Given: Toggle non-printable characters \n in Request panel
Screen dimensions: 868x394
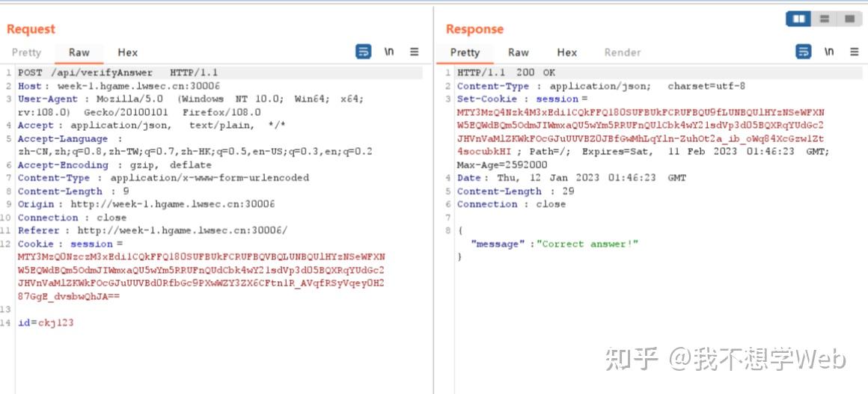Looking at the screenshot, I should pyautogui.click(x=389, y=52).
